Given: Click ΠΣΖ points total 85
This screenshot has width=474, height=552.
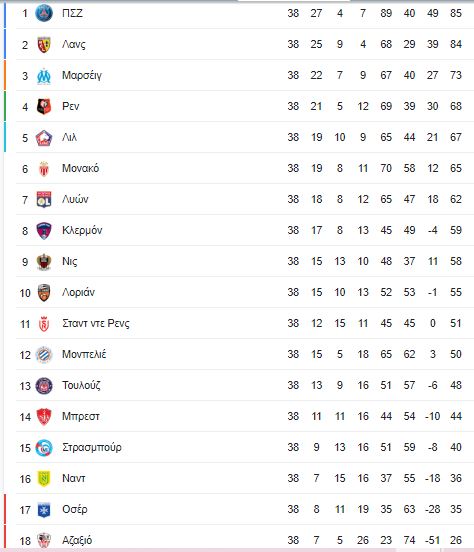Looking at the screenshot, I should (x=456, y=13).
